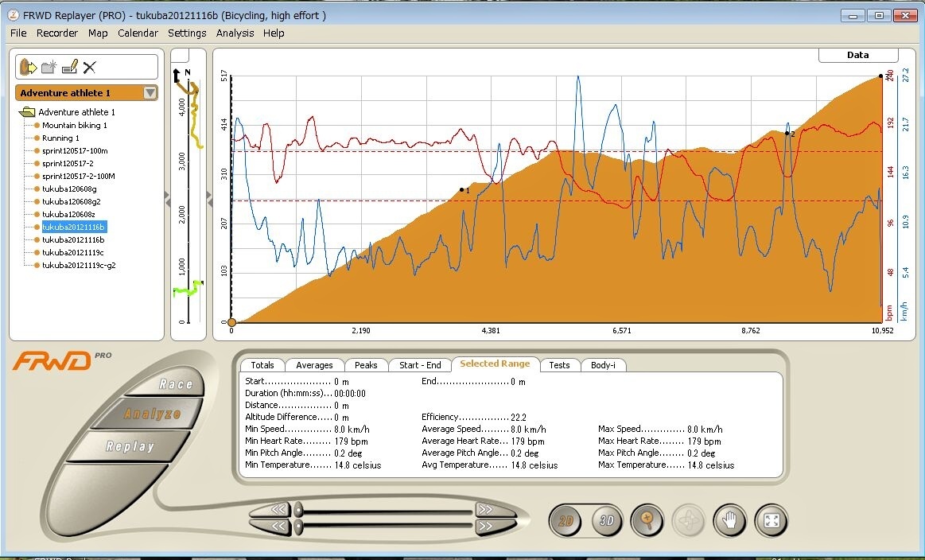Viewport: 925px width, 560px height.
Task: Select tukuba20121119c in the tree
Action: [72, 253]
